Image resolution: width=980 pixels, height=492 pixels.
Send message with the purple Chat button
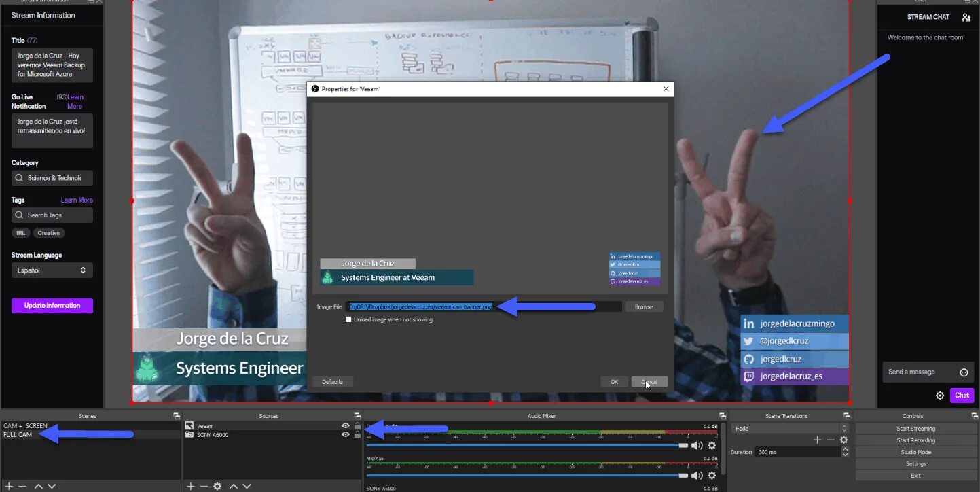pos(962,396)
